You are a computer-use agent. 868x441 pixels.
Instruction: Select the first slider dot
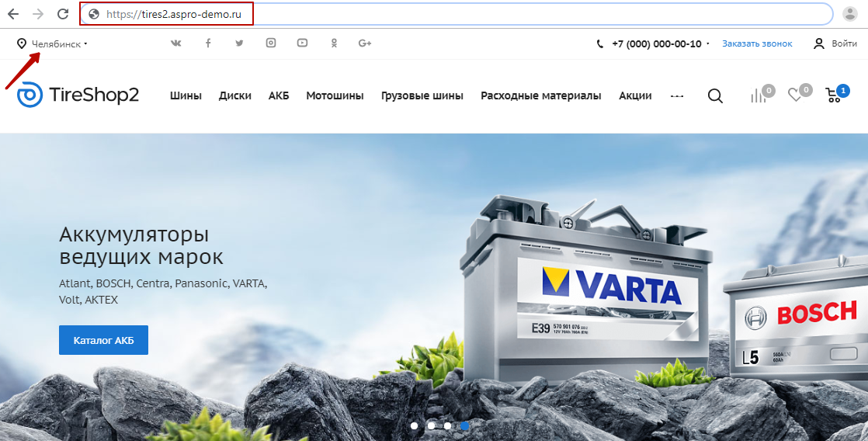(x=414, y=425)
